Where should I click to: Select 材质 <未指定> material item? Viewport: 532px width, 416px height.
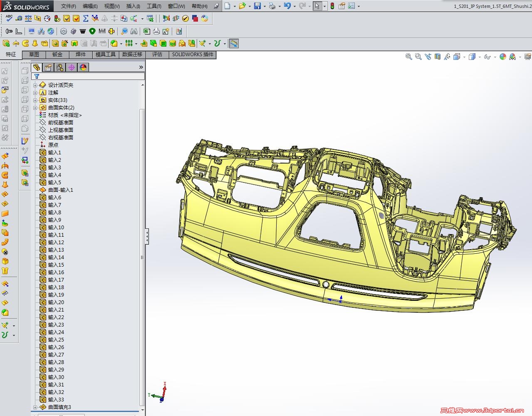point(64,115)
